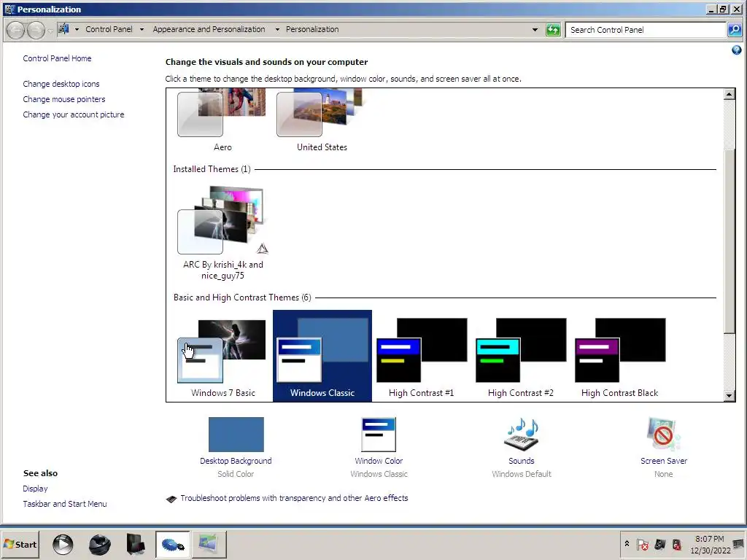
Task: Click the Control Panel address bar icon
Action: tap(63, 29)
